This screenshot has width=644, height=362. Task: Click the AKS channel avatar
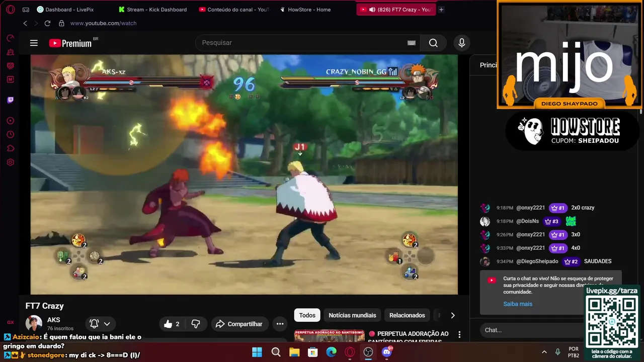coord(34,323)
